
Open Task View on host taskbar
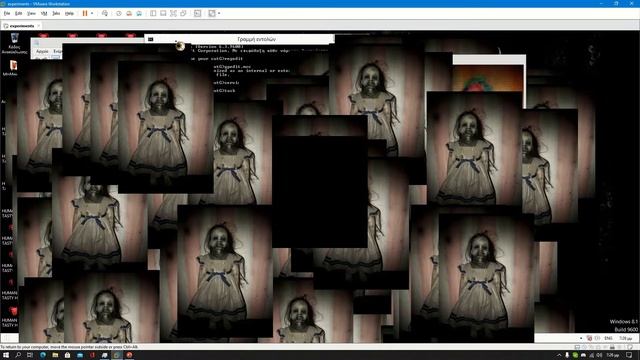click(x=29, y=355)
